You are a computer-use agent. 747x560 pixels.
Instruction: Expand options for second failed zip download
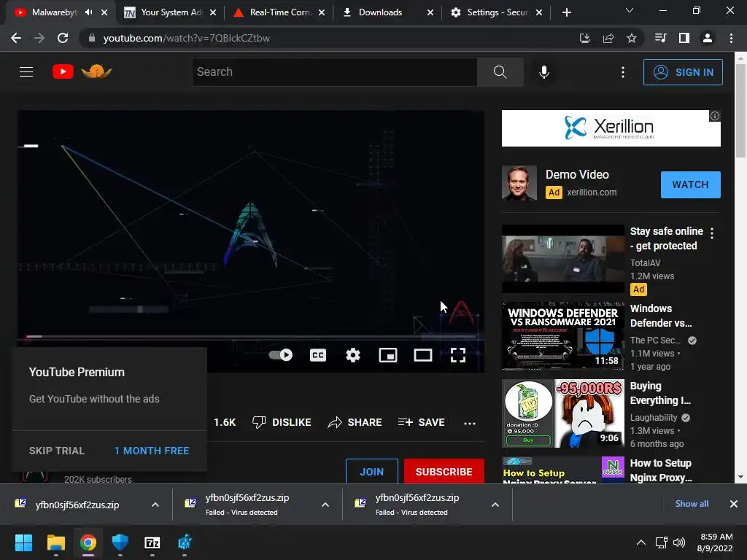pyautogui.click(x=325, y=505)
